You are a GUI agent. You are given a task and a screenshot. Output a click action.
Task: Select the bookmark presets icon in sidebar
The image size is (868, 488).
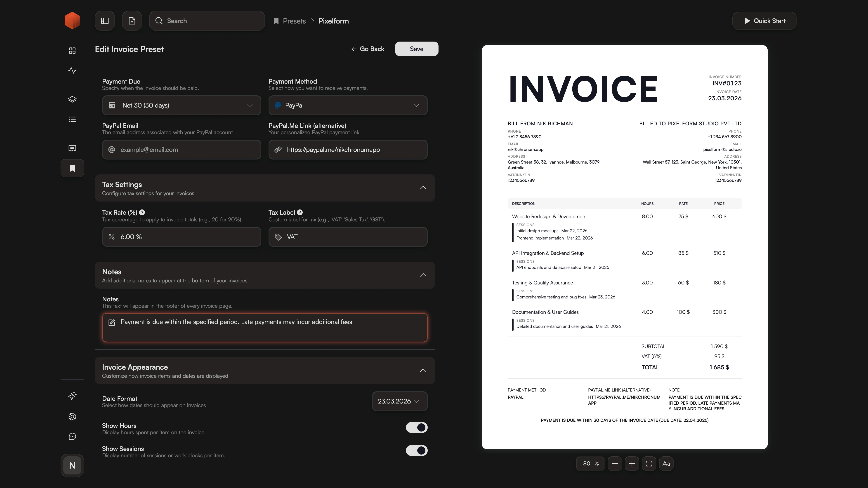point(72,168)
